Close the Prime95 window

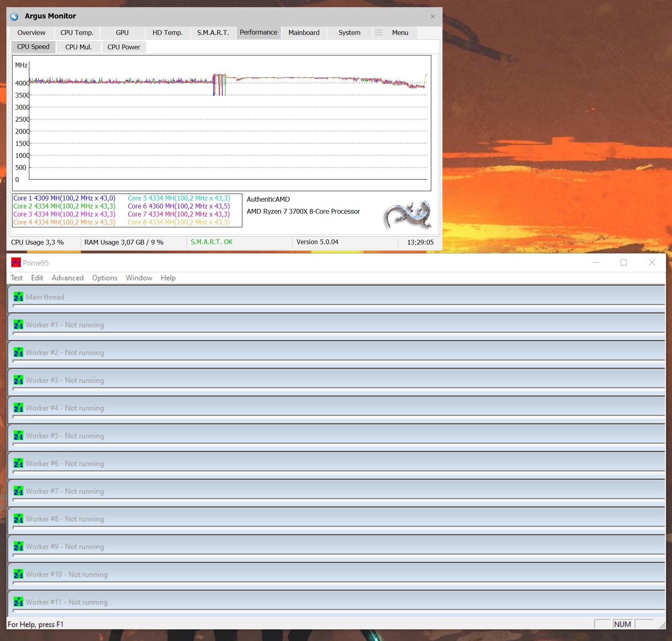(x=652, y=263)
